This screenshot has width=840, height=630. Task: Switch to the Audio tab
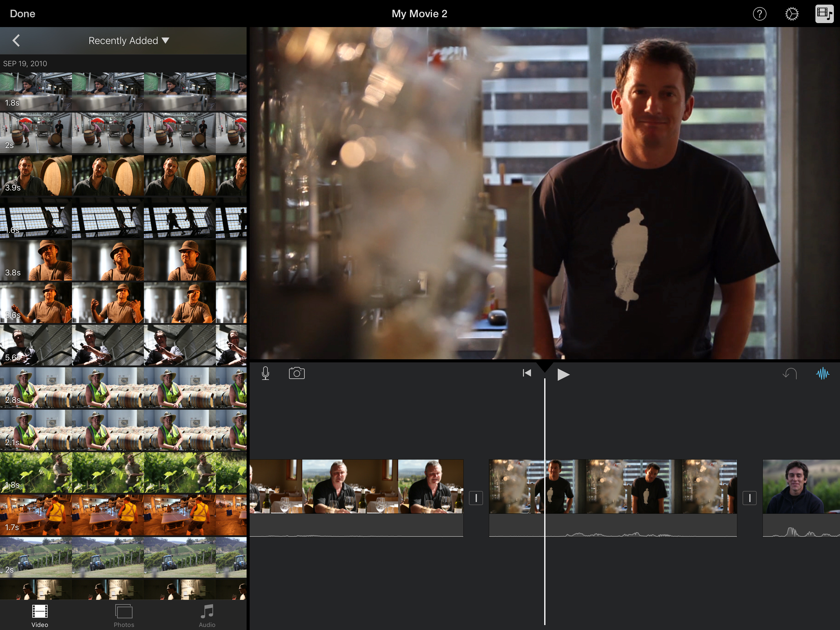tap(207, 616)
